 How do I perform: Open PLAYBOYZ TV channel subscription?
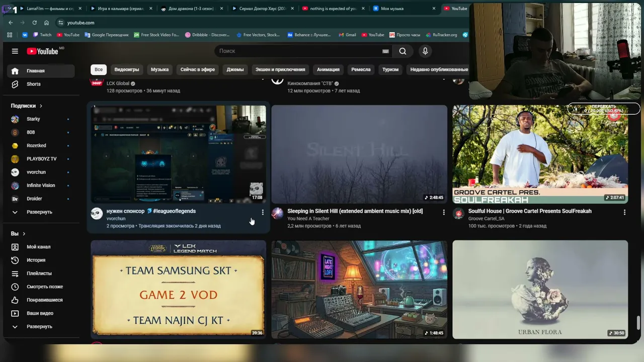click(41, 159)
